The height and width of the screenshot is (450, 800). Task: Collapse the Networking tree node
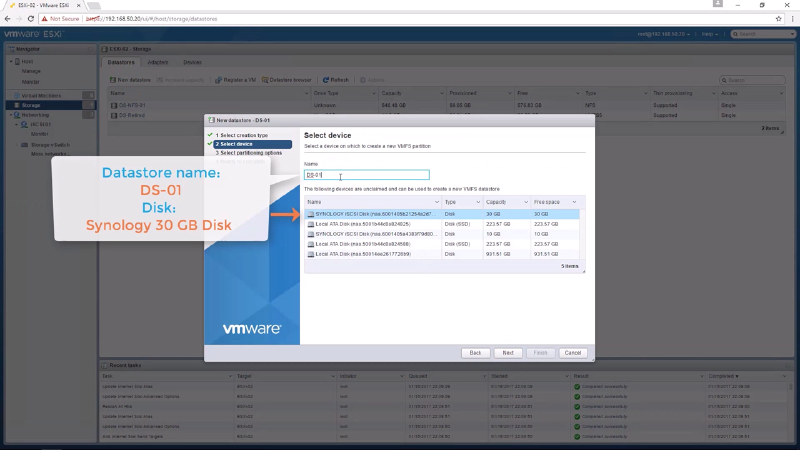click(x=11, y=115)
